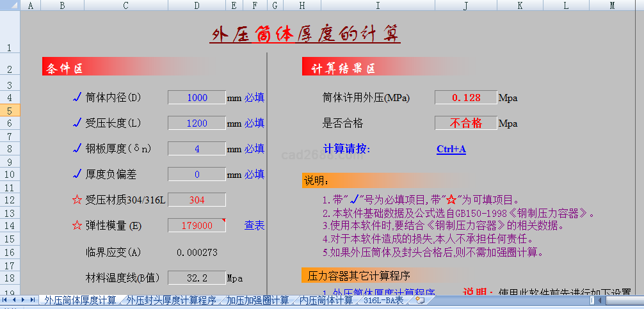The height and width of the screenshot is (309, 644).
Task: Click the 弹性模量 cell with 179000
Action: (x=197, y=226)
